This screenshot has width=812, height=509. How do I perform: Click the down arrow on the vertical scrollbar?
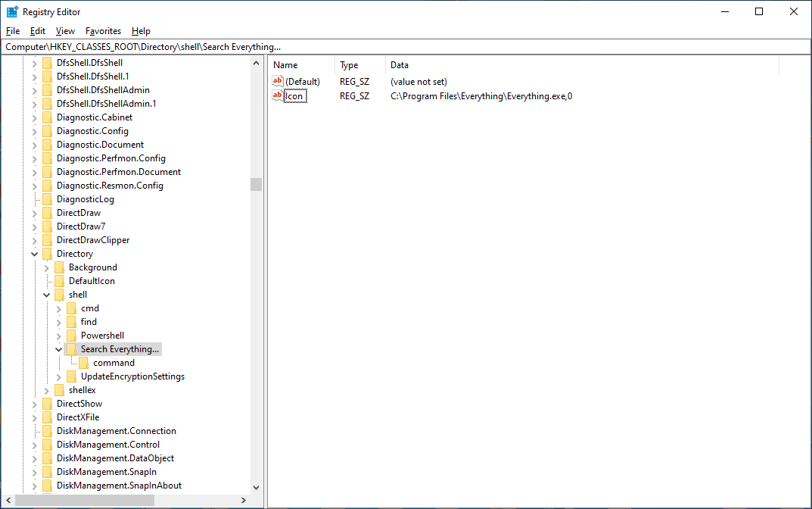[x=256, y=487]
